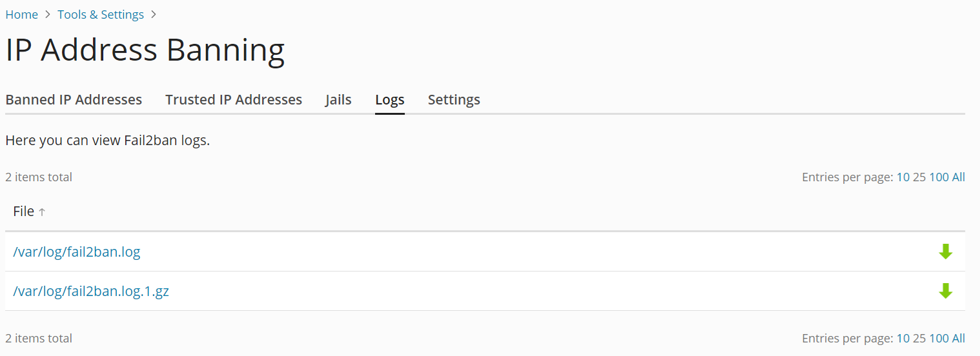Go back to Tools & Settings breadcrumb

click(x=101, y=14)
